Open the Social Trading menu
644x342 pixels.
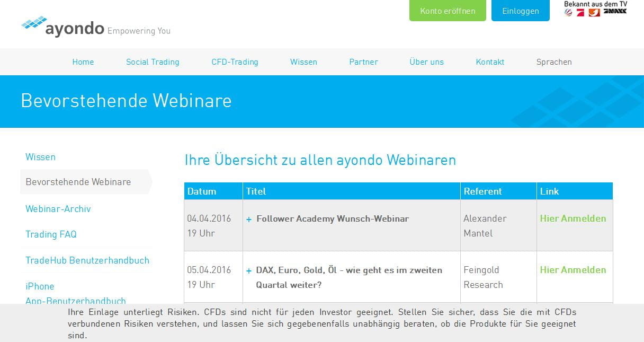tap(153, 62)
